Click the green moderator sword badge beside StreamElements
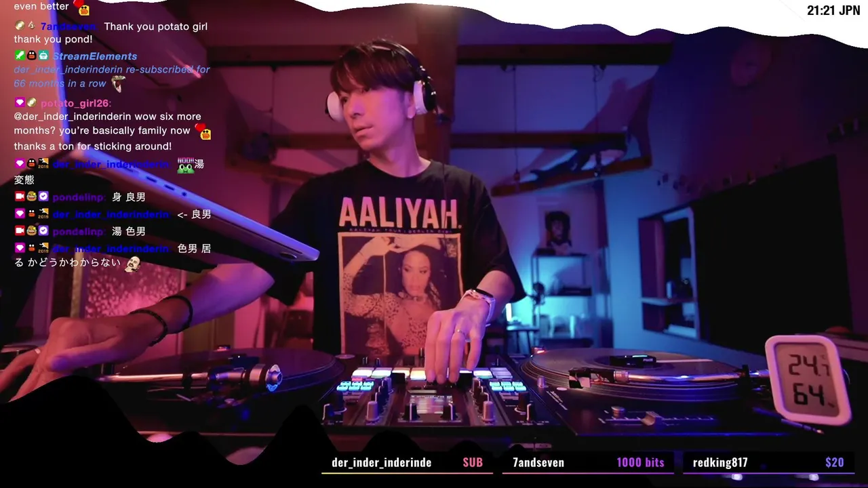 point(19,56)
